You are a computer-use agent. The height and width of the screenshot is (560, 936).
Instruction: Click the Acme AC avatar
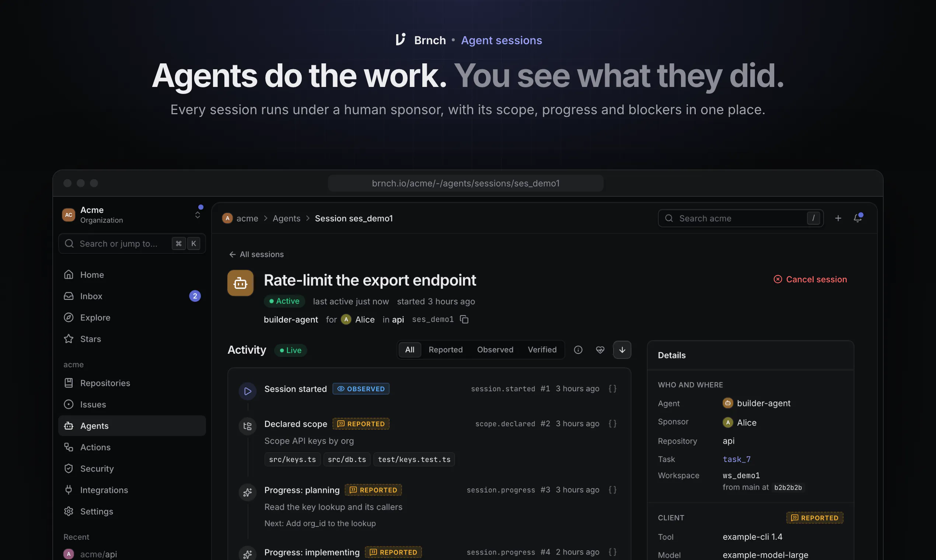coord(68,215)
